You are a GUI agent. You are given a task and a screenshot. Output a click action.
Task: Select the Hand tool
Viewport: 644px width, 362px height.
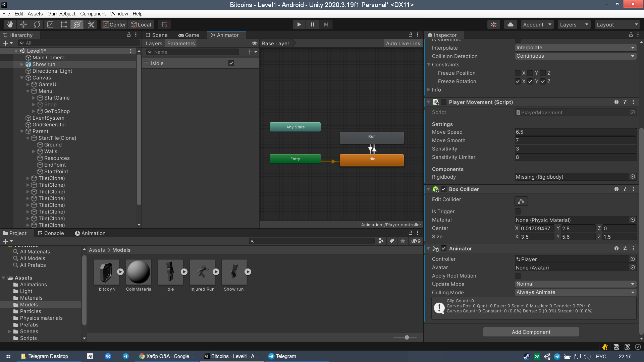click(x=10, y=24)
